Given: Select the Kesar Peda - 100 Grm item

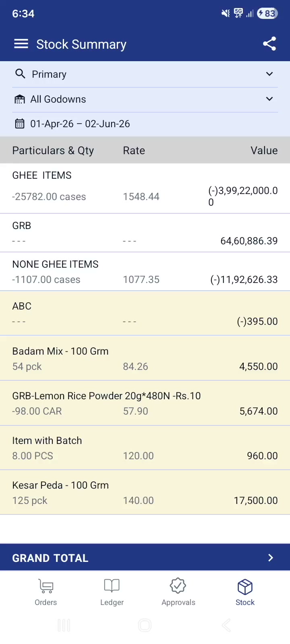Looking at the screenshot, I should pos(145,493).
